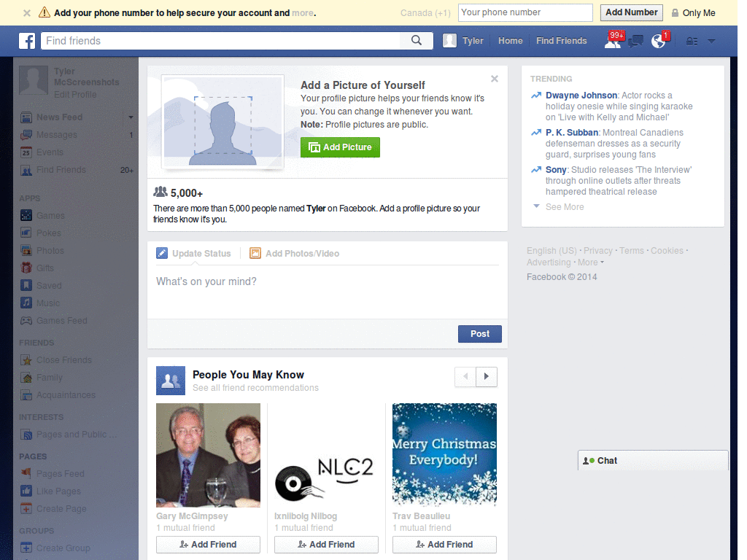Show next People You May Know
The image size is (747, 560).
coord(487,377)
